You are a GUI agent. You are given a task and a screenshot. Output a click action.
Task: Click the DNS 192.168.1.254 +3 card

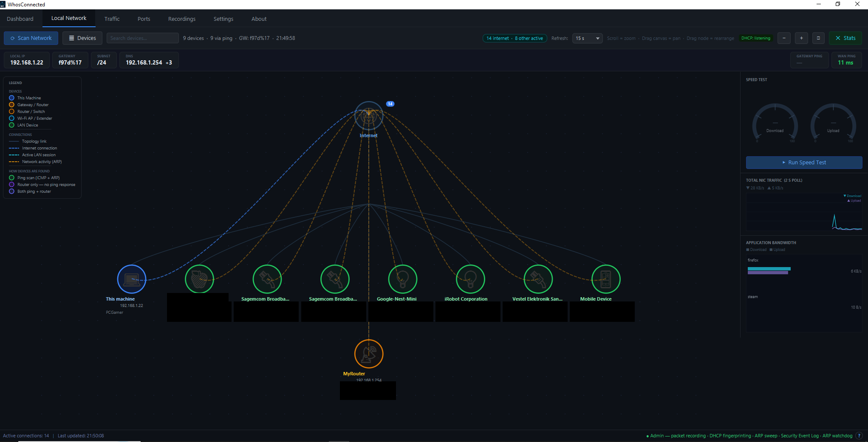[149, 60]
